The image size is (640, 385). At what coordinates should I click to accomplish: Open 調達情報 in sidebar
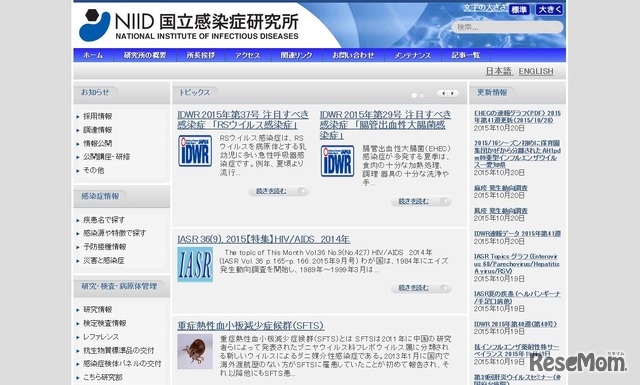(x=98, y=130)
